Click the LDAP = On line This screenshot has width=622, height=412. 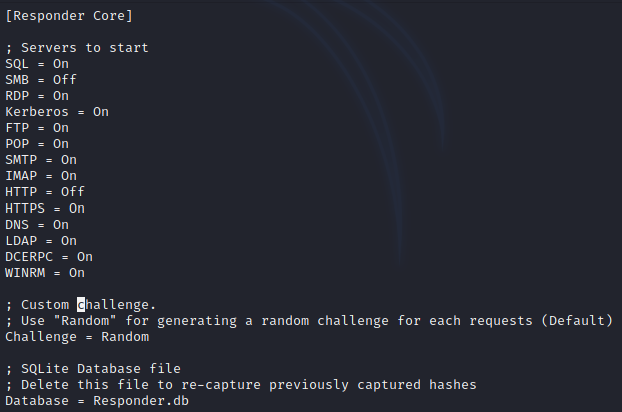[41, 240]
